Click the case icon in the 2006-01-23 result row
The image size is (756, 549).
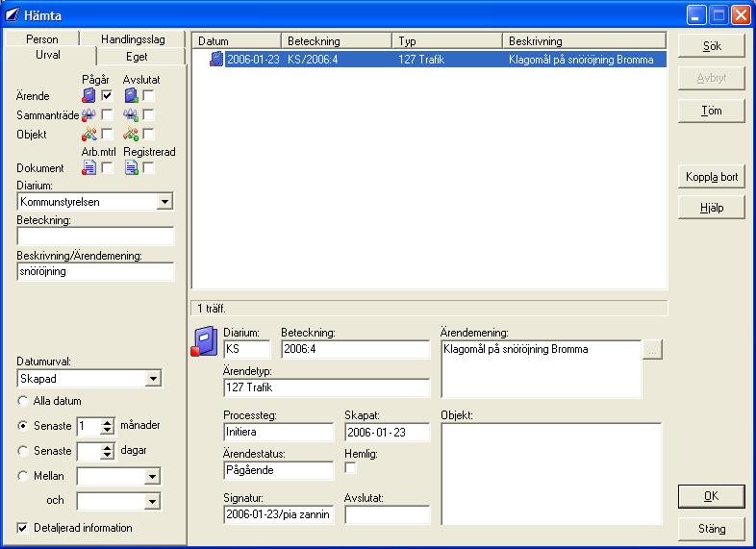[216, 60]
